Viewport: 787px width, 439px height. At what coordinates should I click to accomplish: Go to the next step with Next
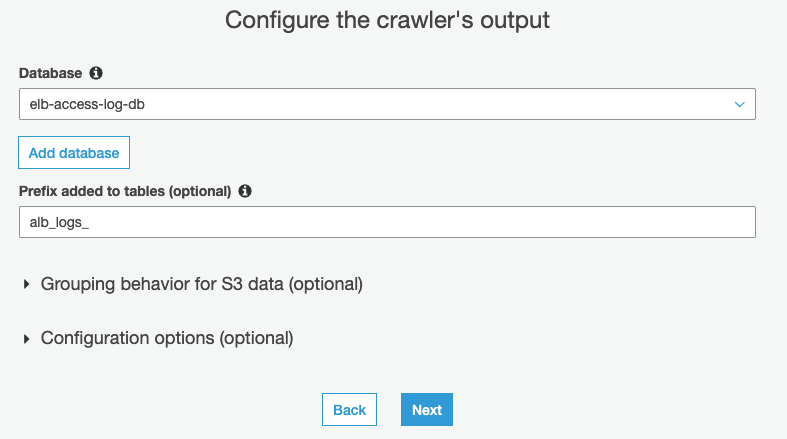427,410
